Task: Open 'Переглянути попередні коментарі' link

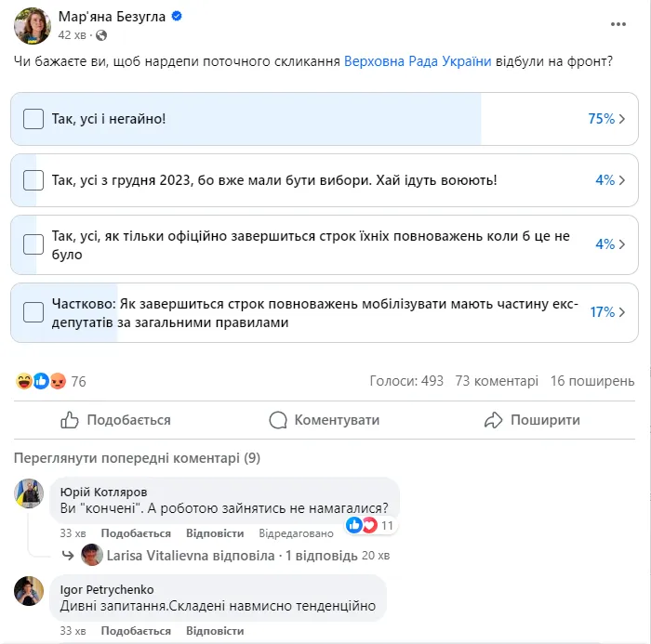Action: [x=138, y=458]
